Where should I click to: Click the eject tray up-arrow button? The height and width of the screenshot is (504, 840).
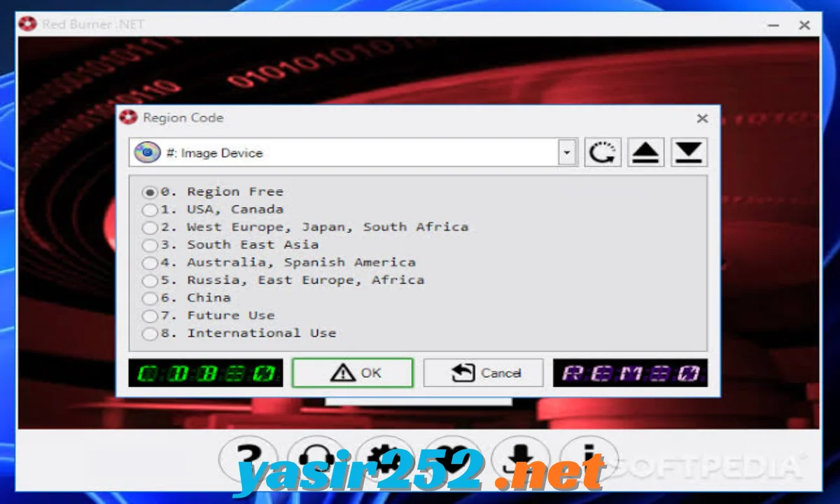pyautogui.click(x=646, y=153)
